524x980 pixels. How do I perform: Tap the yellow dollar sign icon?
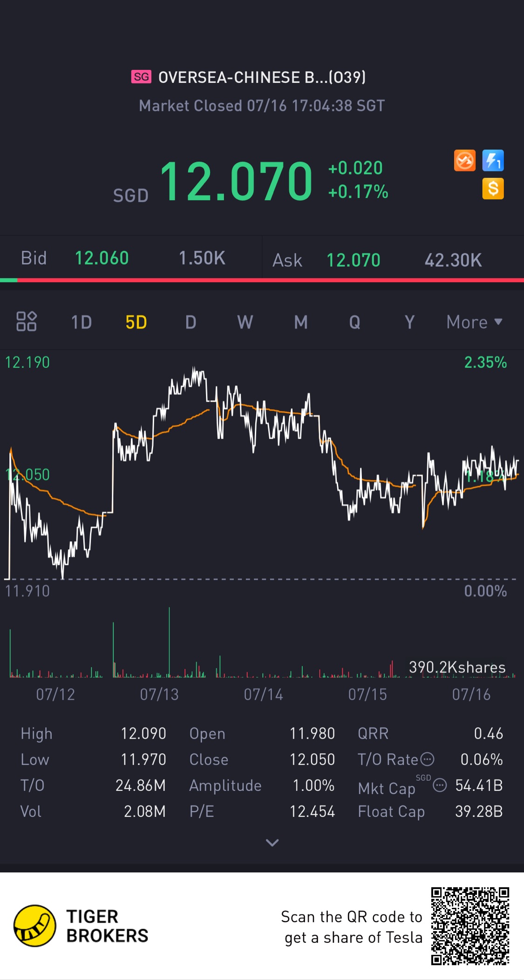[x=493, y=189]
